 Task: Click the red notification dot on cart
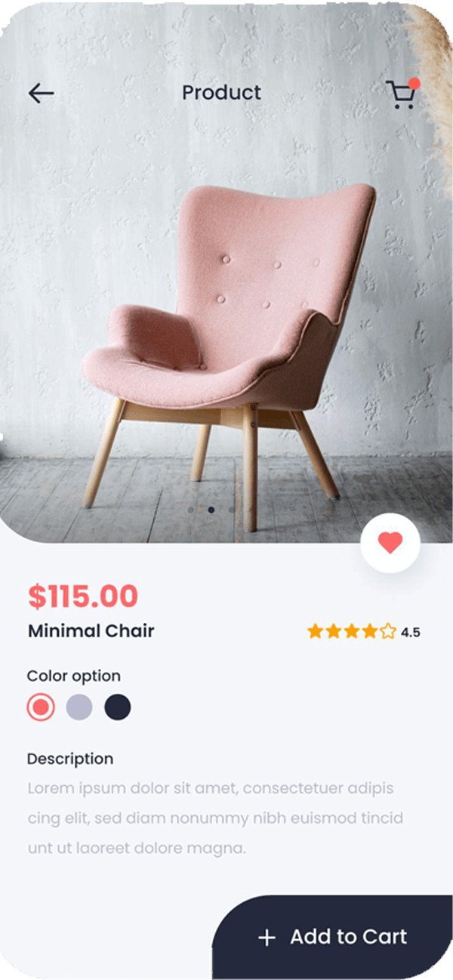pos(414,83)
